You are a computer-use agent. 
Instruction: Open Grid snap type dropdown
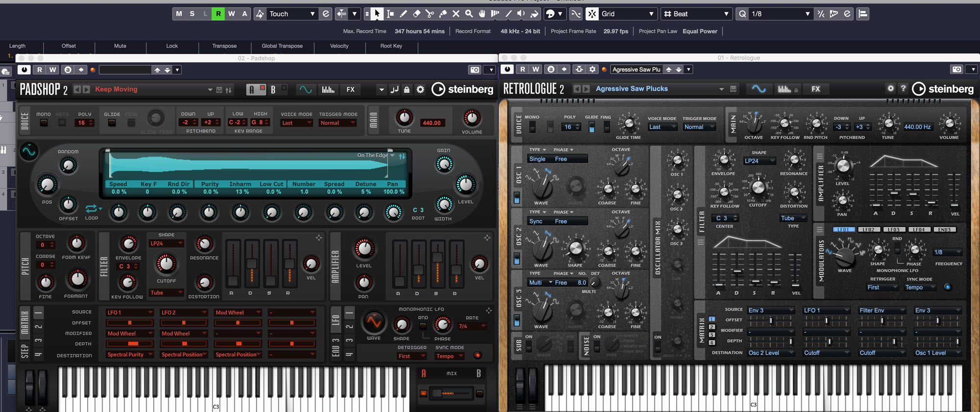[628, 14]
